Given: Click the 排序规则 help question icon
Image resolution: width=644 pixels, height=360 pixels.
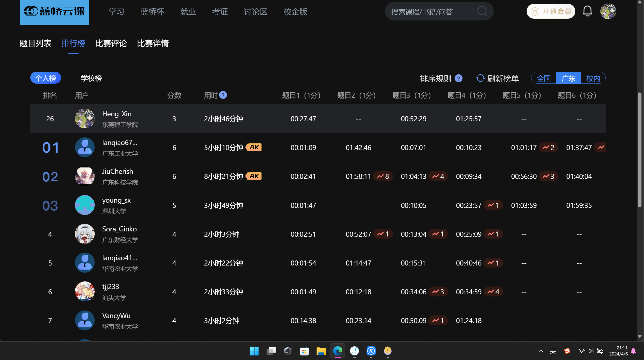Looking at the screenshot, I should [458, 78].
